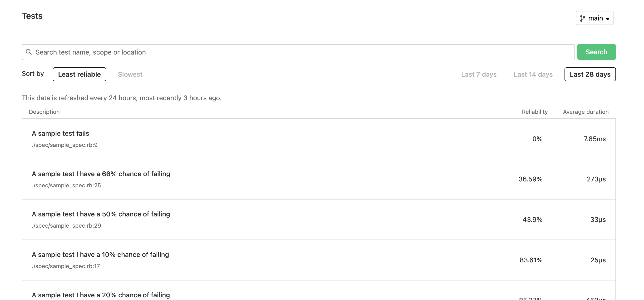Screen dimensions: 644x300
Task: Click the git branch icon
Action: [x=583, y=18]
